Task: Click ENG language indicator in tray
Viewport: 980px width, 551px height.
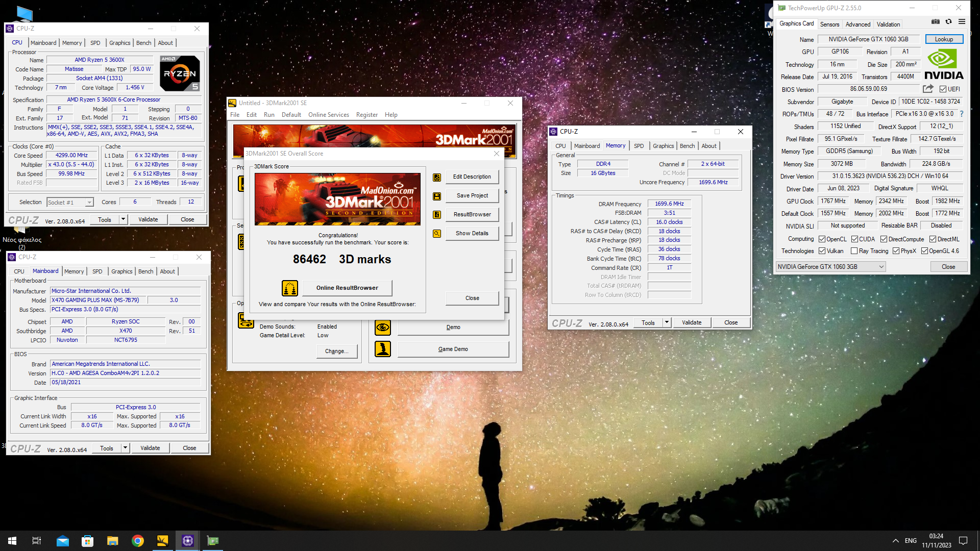Action: [911, 541]
